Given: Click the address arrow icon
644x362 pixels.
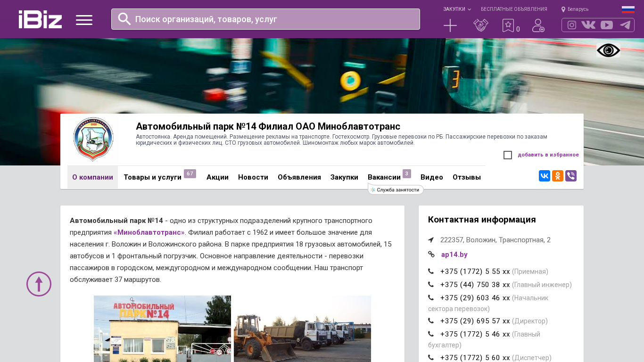Looking at the screenshot, I should pos(431,240).
